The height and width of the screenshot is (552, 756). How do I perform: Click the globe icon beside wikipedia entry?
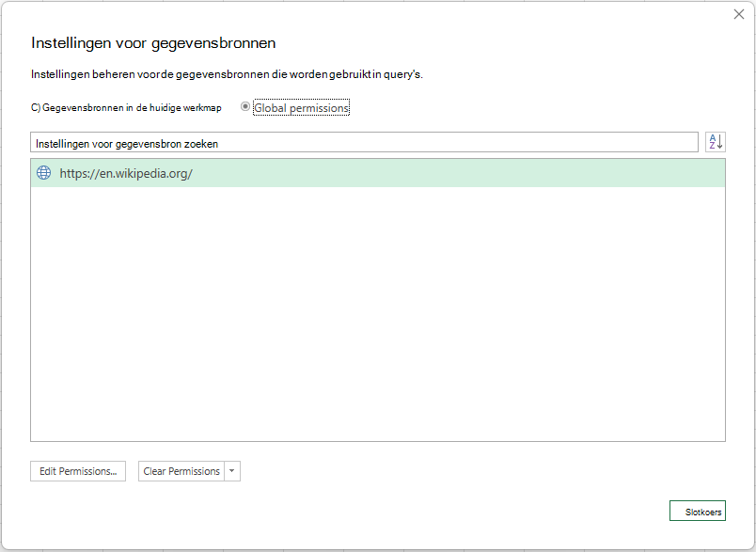(x=44, y=173)
